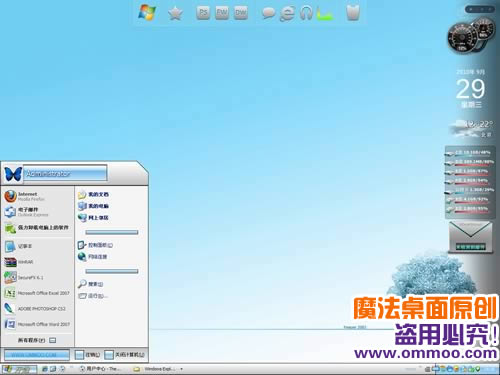
Task: Click the second quick launch icon on taskbar
Action: [53, 369]
